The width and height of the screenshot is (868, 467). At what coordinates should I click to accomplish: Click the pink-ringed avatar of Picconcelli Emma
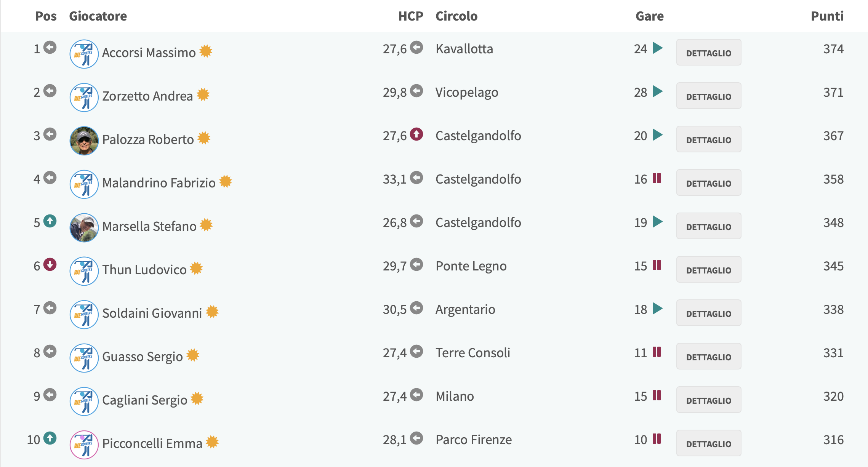click(x=84, y=445)
